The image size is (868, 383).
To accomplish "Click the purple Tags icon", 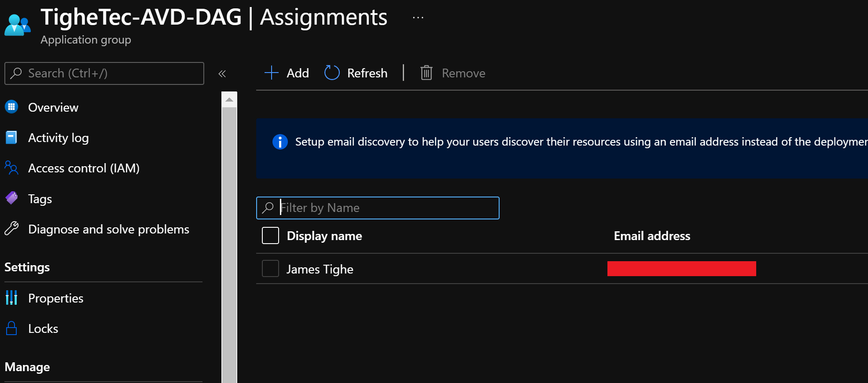I will (x=11, y=198).
